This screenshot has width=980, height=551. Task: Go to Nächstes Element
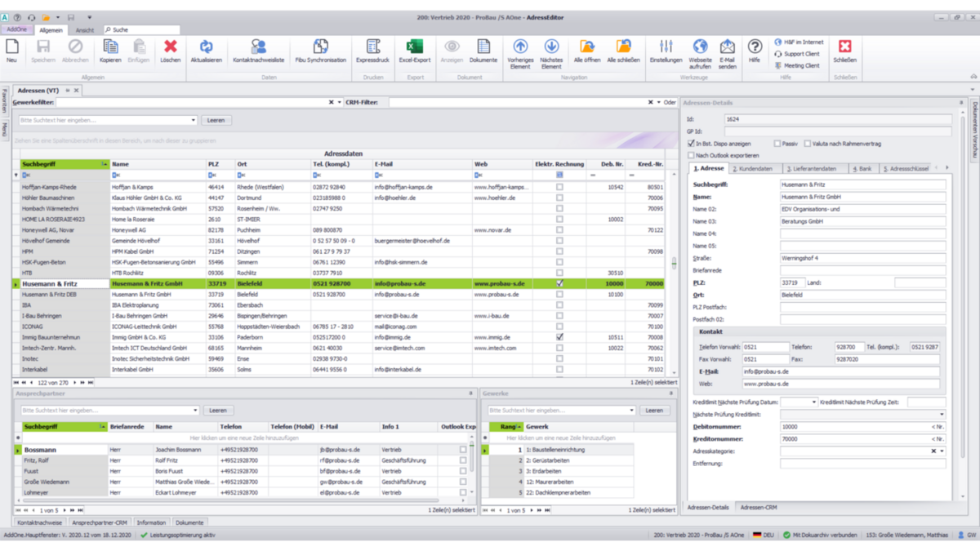tap(551, 48)
